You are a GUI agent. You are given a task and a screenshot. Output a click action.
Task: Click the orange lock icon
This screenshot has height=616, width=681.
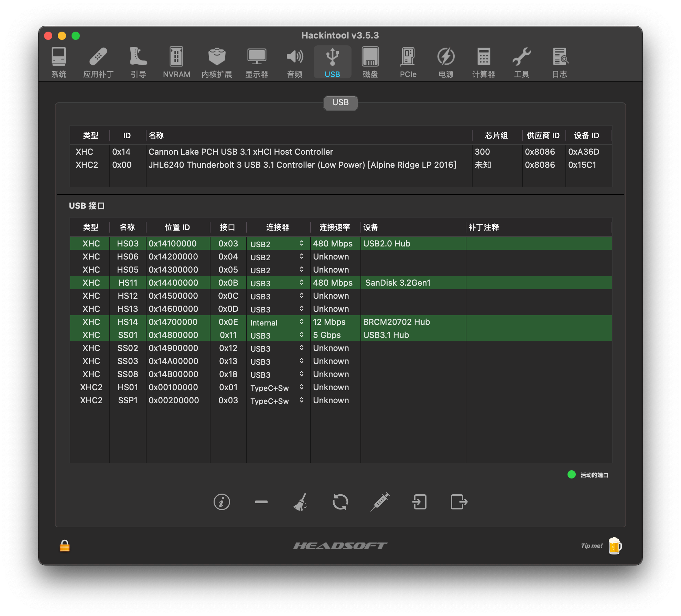[x=65, y=546]
